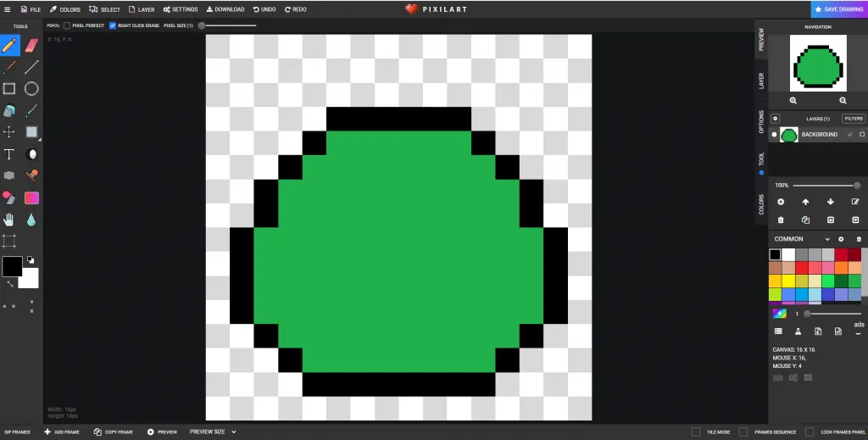This screenshot has height=440, width=868.
Task: Enable the Tile Mode checkbox
Action: tap(696, 432)
